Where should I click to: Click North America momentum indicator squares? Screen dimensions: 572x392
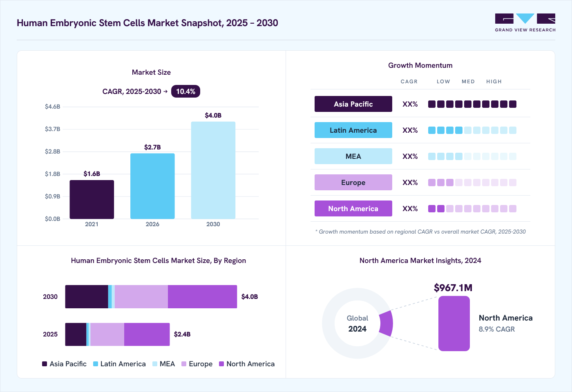tap(472, 209)
